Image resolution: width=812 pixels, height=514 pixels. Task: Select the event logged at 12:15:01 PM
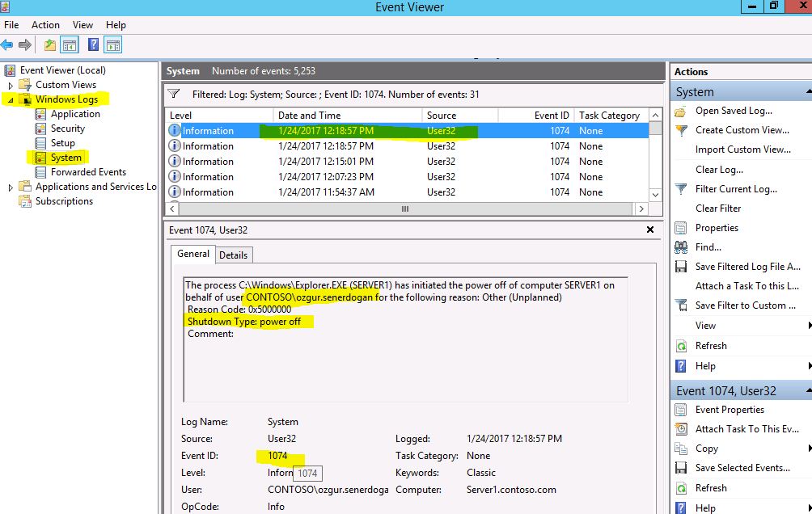(x=407, y=162)
